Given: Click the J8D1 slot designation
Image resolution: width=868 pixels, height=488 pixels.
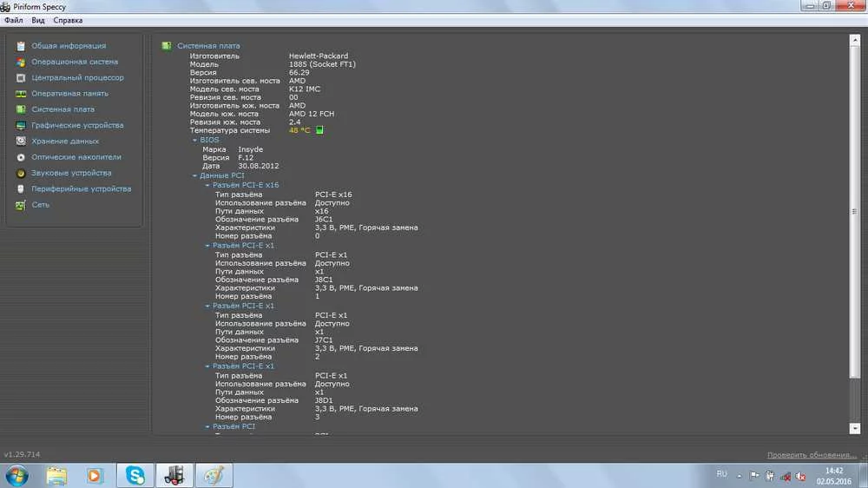Looking at the screenshot, I should [x=324, y=400].
